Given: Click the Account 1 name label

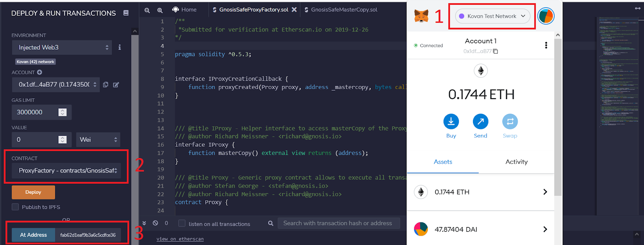Looking at the screenshot, I should tap(481, 41).
